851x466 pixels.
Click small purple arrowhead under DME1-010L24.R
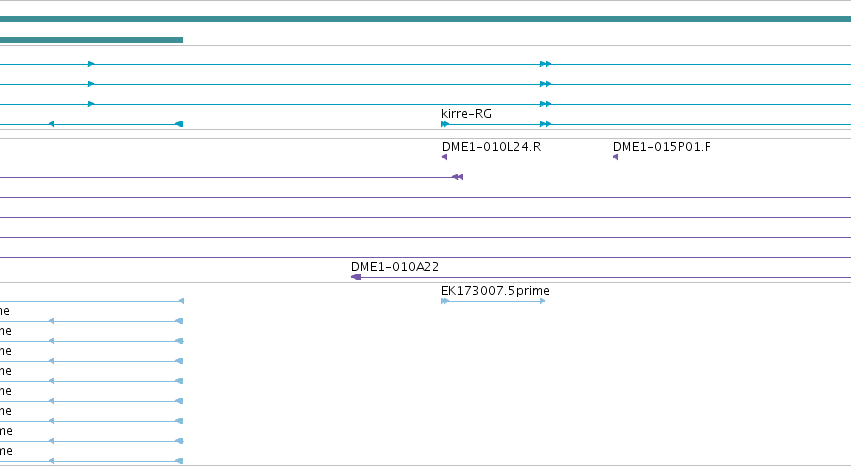tap(444, 157)
